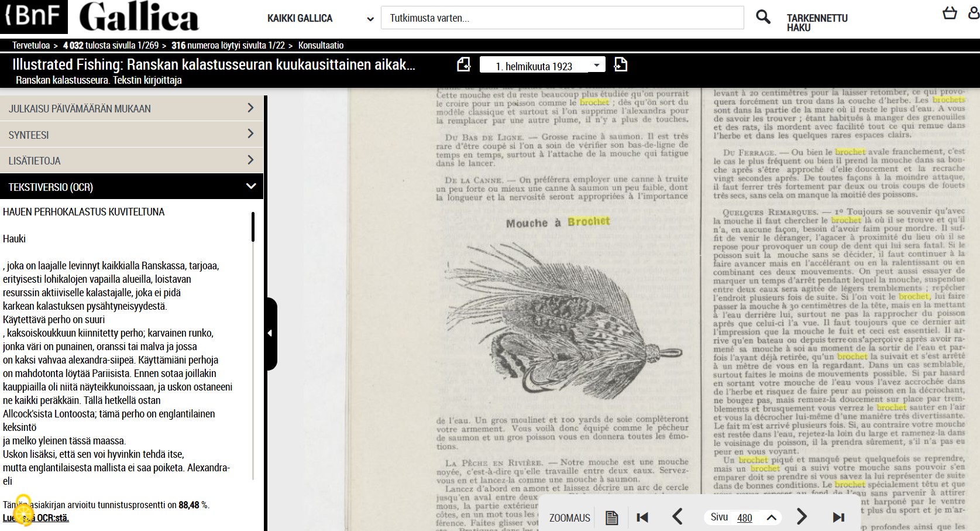
Task: Go to previous issue document icon
Action: 463,64
